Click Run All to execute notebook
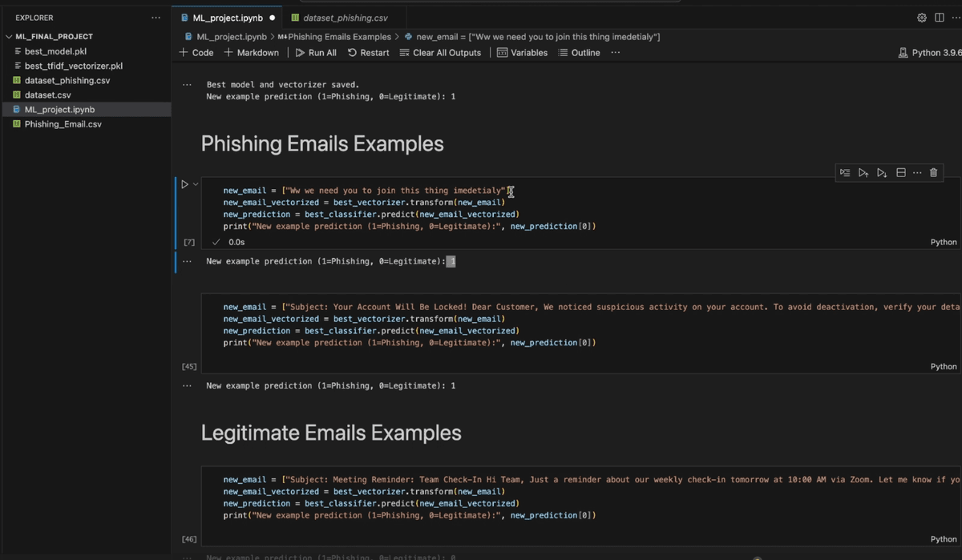The width and height of the screenshot is (962, 560). pos(315,52)
